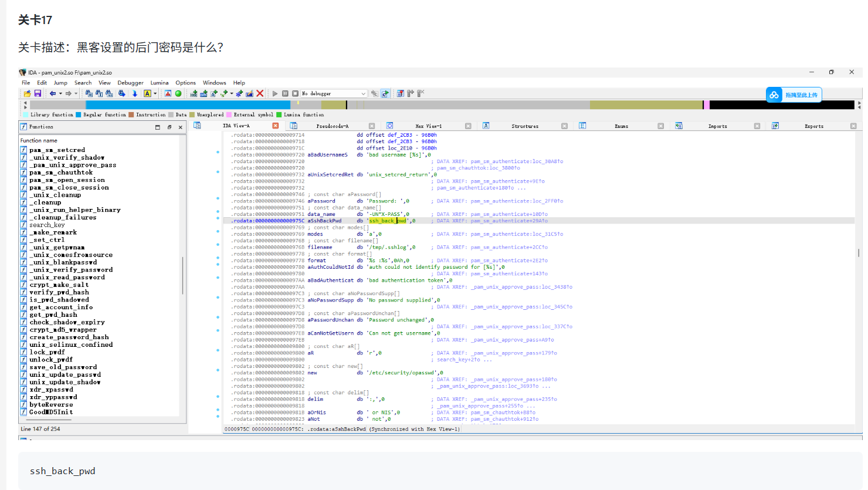Click the stop process square icon

pos(295,93)
